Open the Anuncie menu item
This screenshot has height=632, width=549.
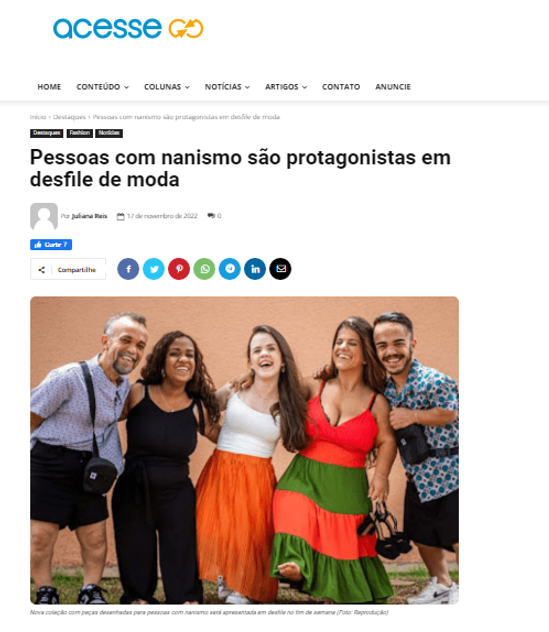[x=393, y=87]
